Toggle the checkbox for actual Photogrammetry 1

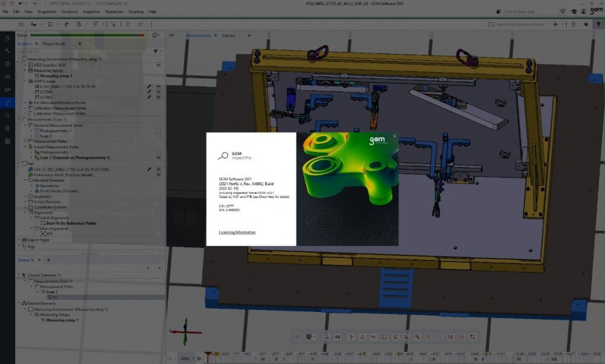[158, 153]
